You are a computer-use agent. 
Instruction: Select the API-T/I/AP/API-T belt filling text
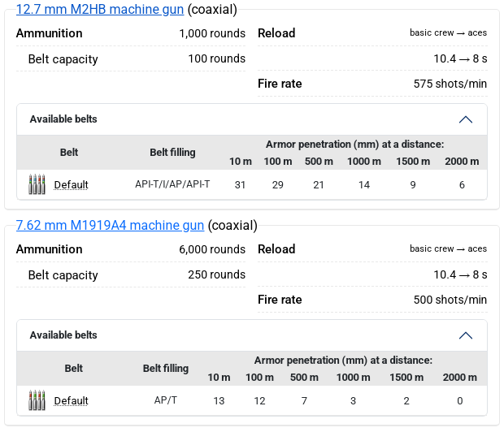(x=172, y=185)
